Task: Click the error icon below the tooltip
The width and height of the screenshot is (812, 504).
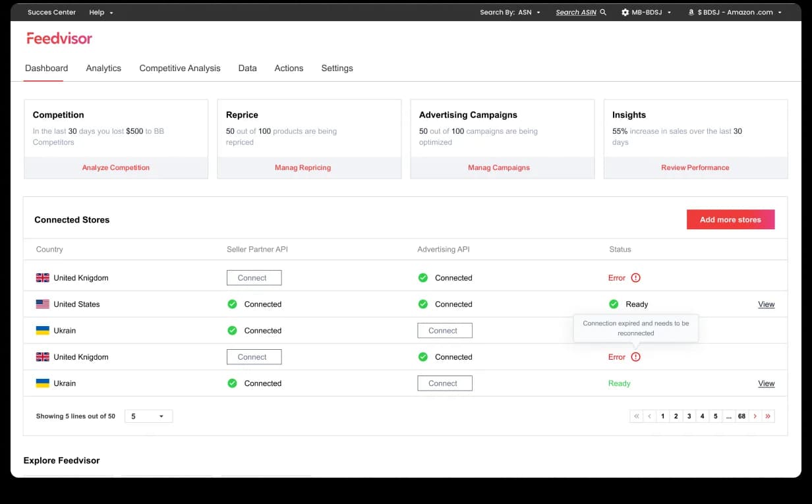Action: [635, 357]
